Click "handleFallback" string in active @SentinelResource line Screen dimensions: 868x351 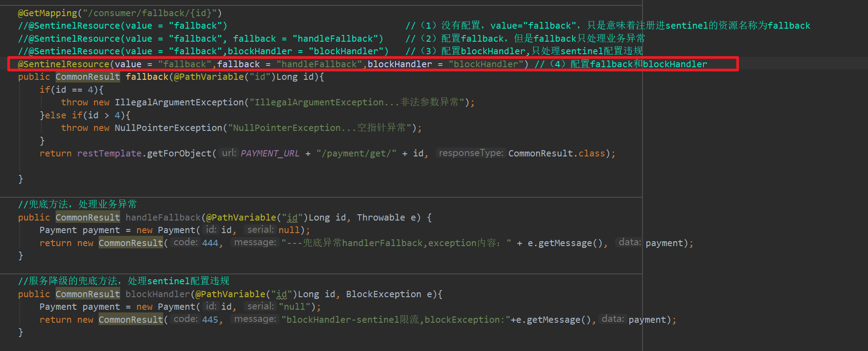point(319,64)
